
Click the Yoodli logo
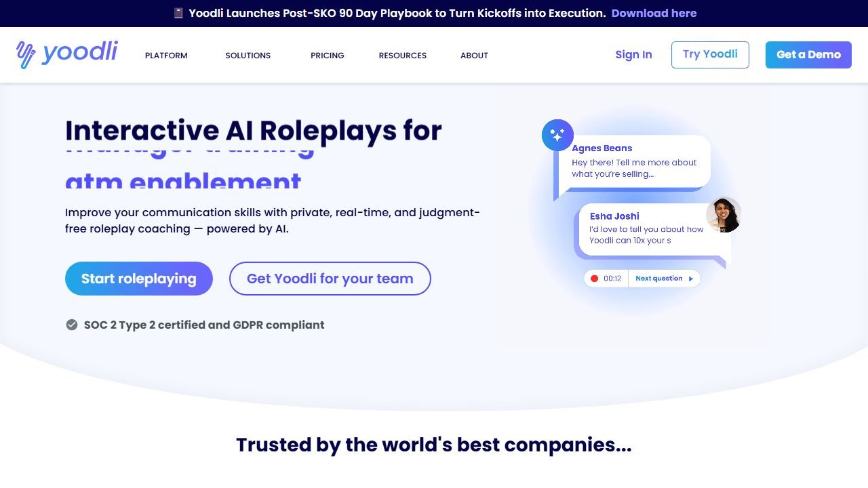(x=66, y=54)
